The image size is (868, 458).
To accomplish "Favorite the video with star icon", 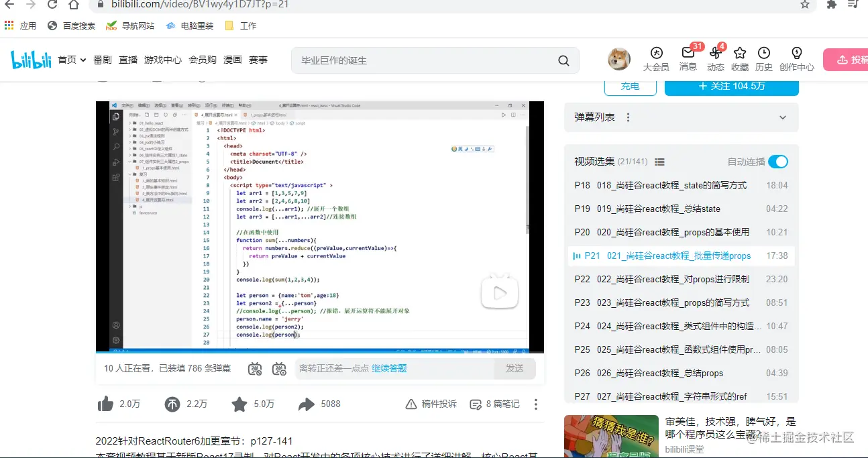I will tap(239, 404).
